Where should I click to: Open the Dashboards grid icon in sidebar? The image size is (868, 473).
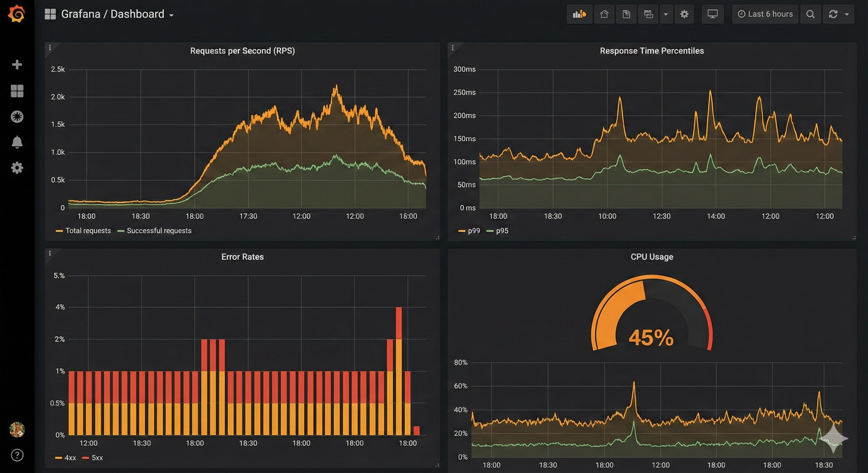click(x=17, y=91)
